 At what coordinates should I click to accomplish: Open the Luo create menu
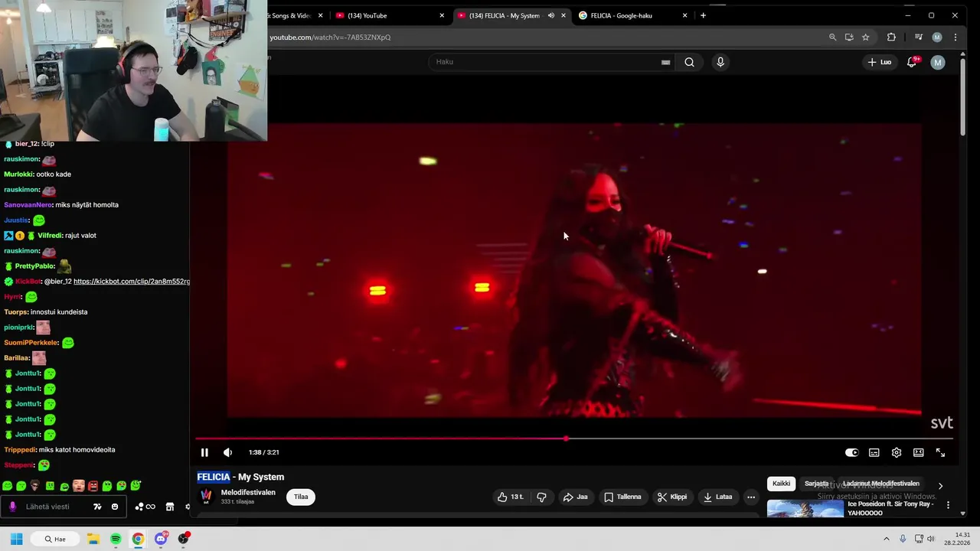point(879,62)
